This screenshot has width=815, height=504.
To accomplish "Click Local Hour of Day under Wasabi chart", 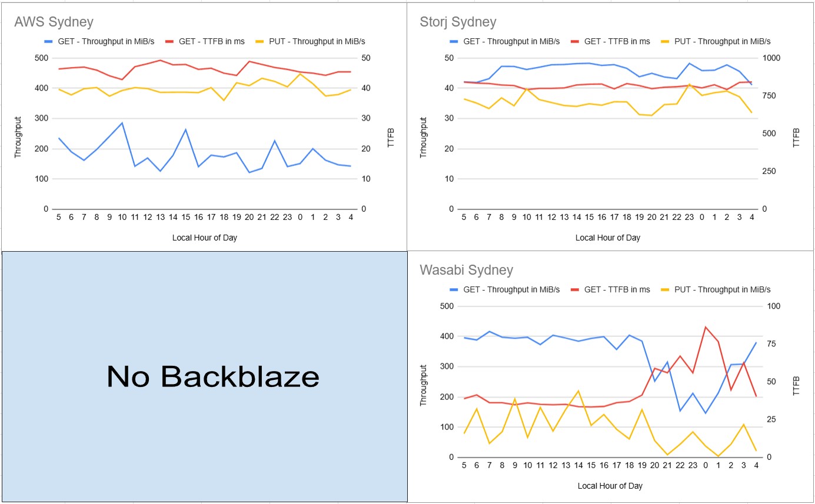I will 610,486.
